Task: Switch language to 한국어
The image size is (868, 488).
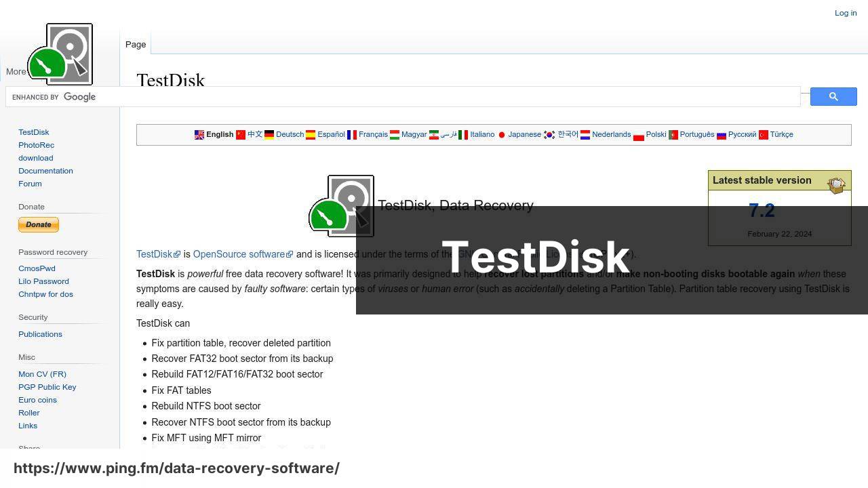Action: (568, 134)
